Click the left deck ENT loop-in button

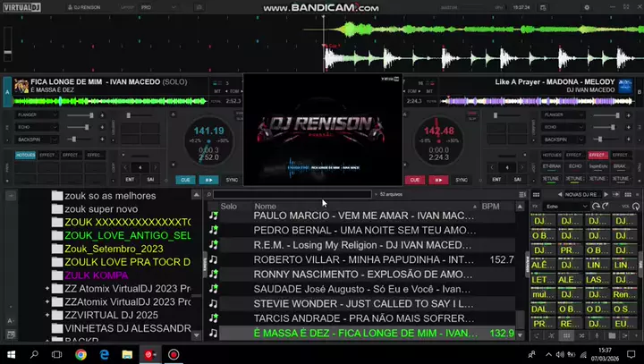[128, 179]
